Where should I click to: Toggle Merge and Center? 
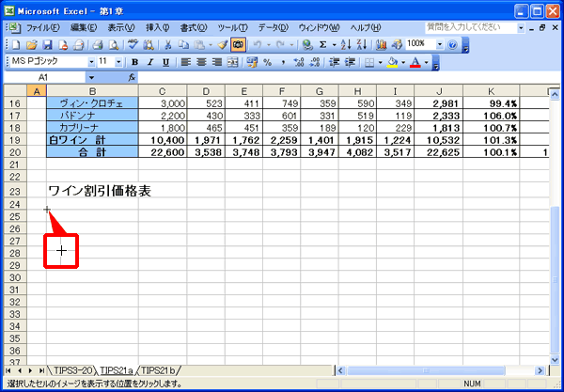[x=233, y=63]
